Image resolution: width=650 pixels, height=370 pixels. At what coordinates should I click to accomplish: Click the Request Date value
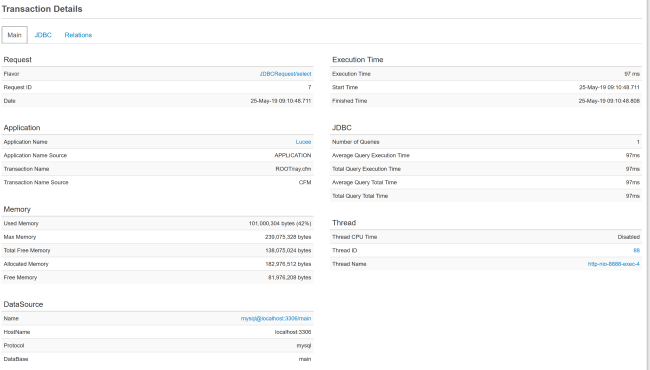[281, 101]
